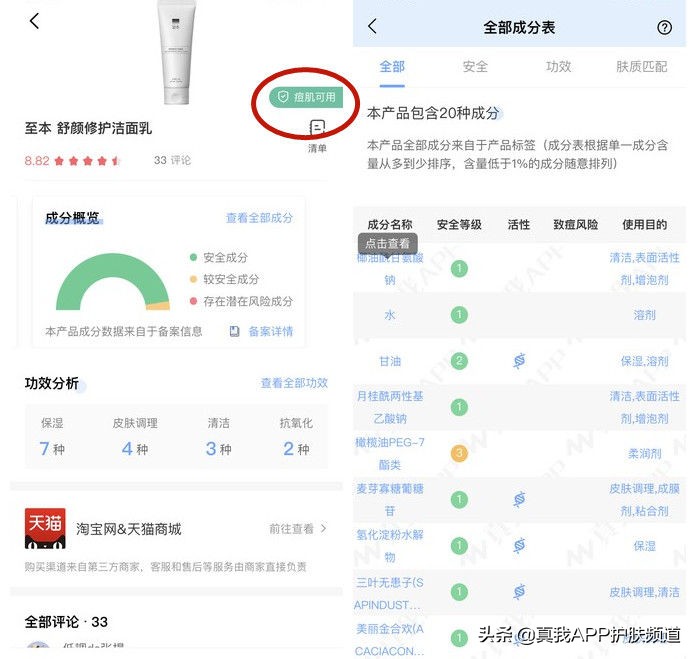Viewport: 696px width, 659px height.
Task: Tap active ingredient icon for 麦芽寡糖葡糖苷
Action: pyautogui.click(x=519, y=500)
